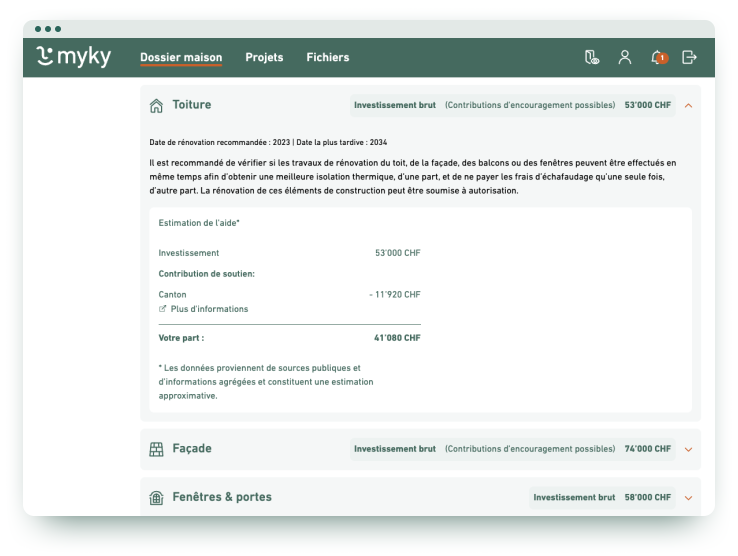Image resolution: width=738 pixels, height=556 pixels.
Task: Click the disclaimer about sources publiques
Action: coord(266,382)
